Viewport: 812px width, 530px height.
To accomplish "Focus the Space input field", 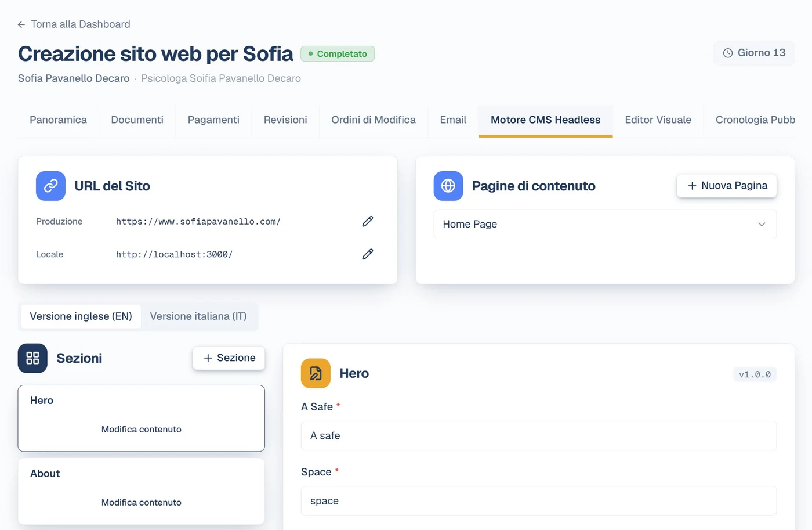I will [x=539, y=501].
